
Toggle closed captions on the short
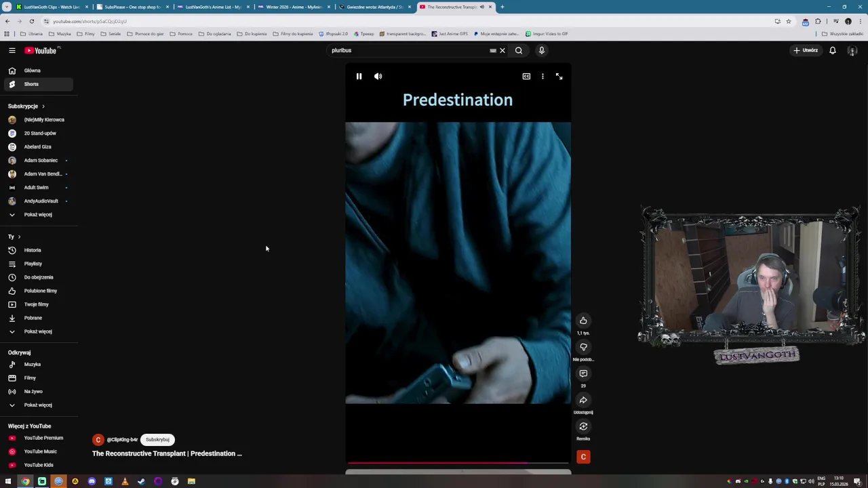click(526, 77)
